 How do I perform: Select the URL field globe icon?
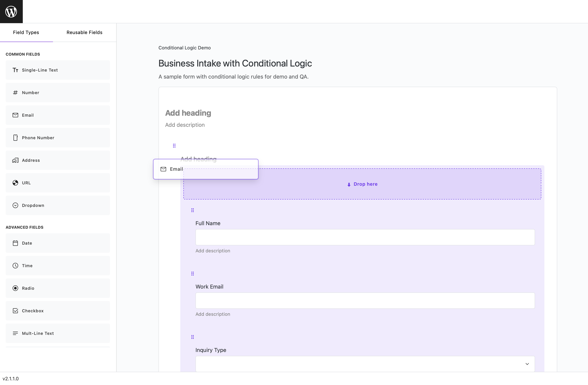(x=15, y=183)
